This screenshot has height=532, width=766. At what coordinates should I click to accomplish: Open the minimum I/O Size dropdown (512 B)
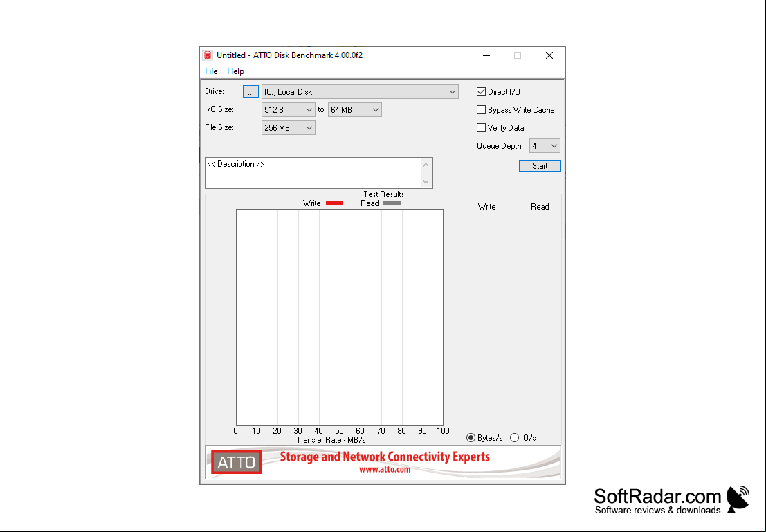pyautogui.click(x=289, y=110)
